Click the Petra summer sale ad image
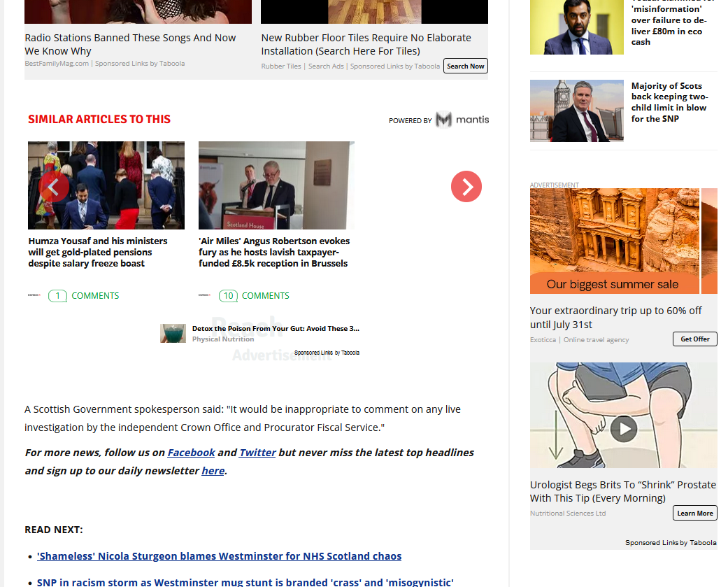The width and height of the screenshot is (728, 587). pyautogui.click(x=615, y=241)
